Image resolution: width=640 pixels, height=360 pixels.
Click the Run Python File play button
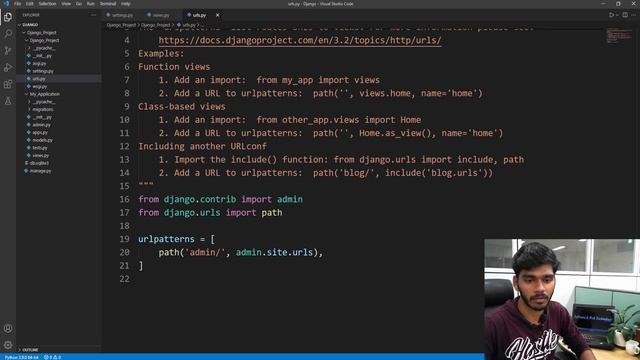pyautogui.click(x=611, y=15)
